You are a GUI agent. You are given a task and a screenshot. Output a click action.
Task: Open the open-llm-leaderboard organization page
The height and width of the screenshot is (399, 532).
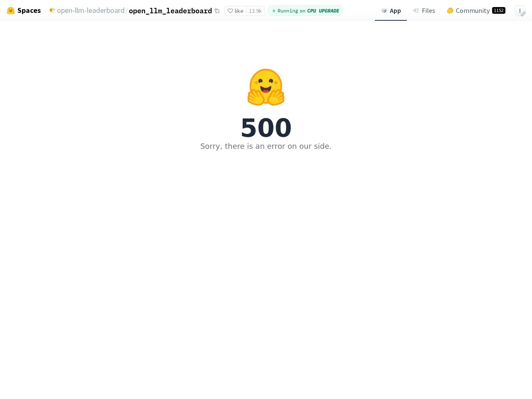tap(91, 10)
